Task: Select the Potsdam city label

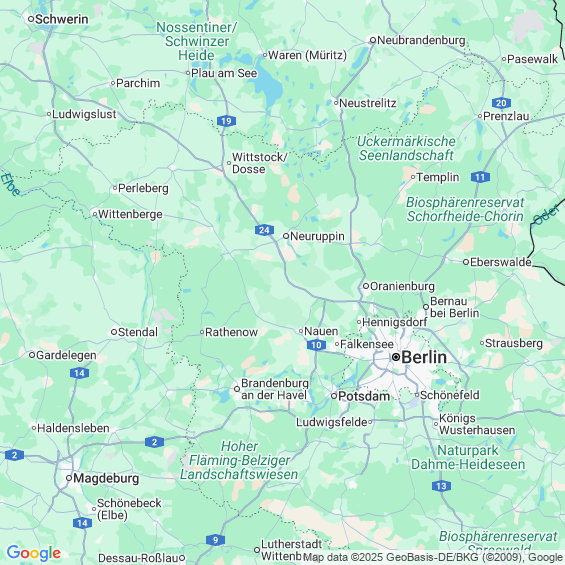Action: 364,396
